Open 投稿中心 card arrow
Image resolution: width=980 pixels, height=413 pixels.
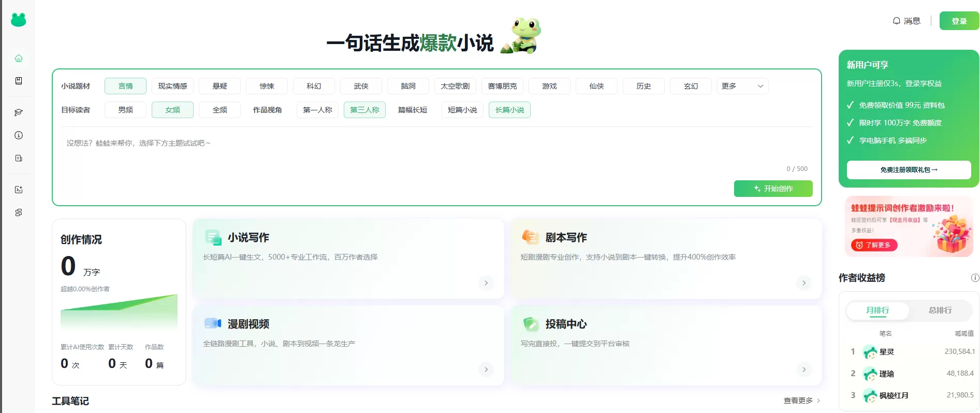tap(803, 369)
